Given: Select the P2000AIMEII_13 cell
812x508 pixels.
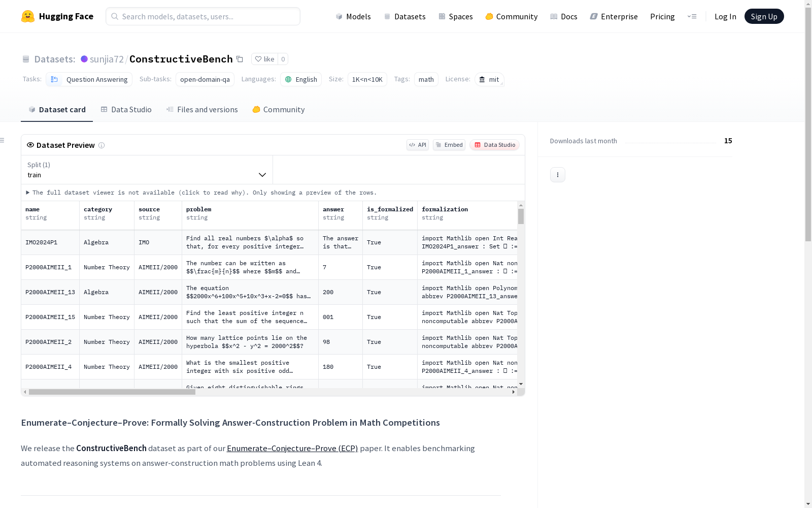Looking at the screenshot, I should point(50,292).
